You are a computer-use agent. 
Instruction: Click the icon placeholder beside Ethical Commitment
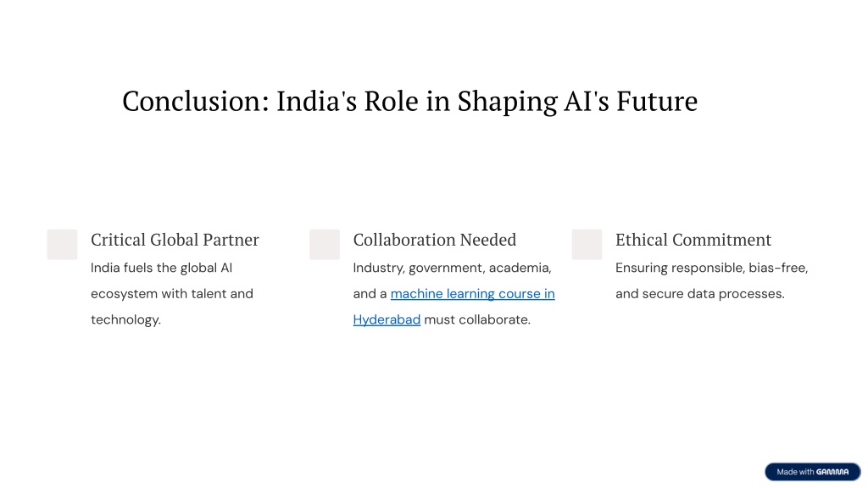587,245
